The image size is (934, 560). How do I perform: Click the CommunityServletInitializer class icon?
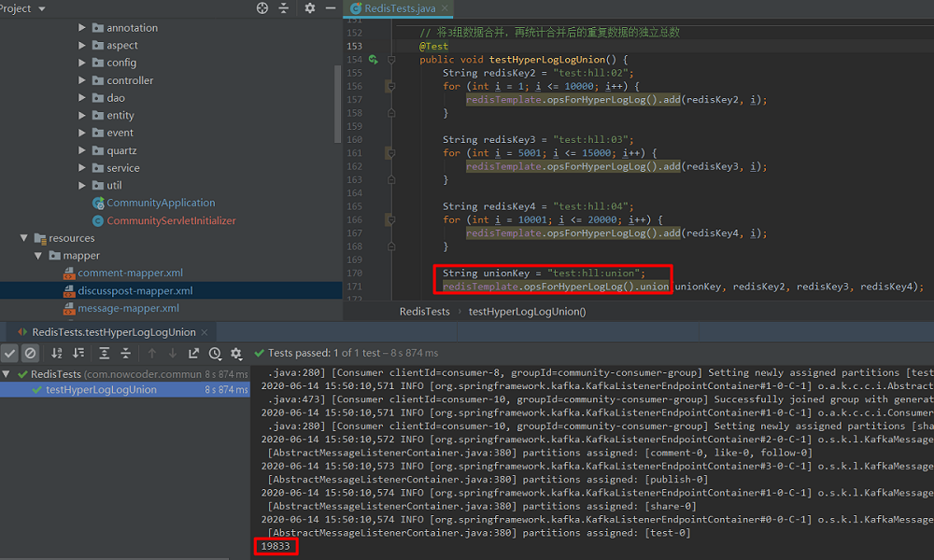point(98,221)
